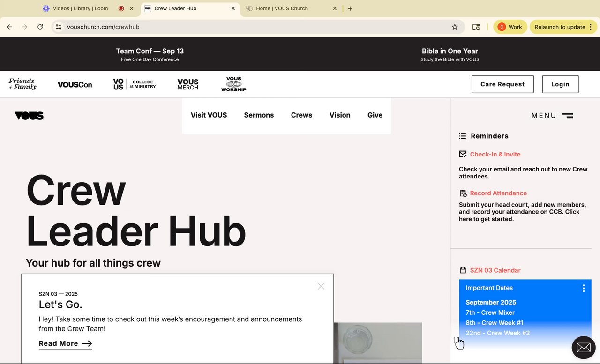Image resolution: width=600 pixels, height=364 pixels.
Task: Open the hamburger MENU icon
Action: coord(568,115)
